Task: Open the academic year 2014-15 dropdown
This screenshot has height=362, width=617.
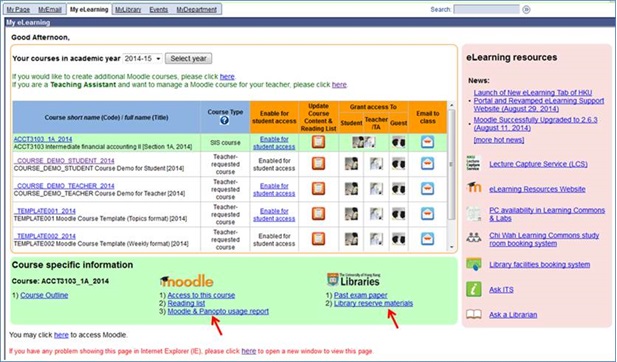Action: pos(142,59)
